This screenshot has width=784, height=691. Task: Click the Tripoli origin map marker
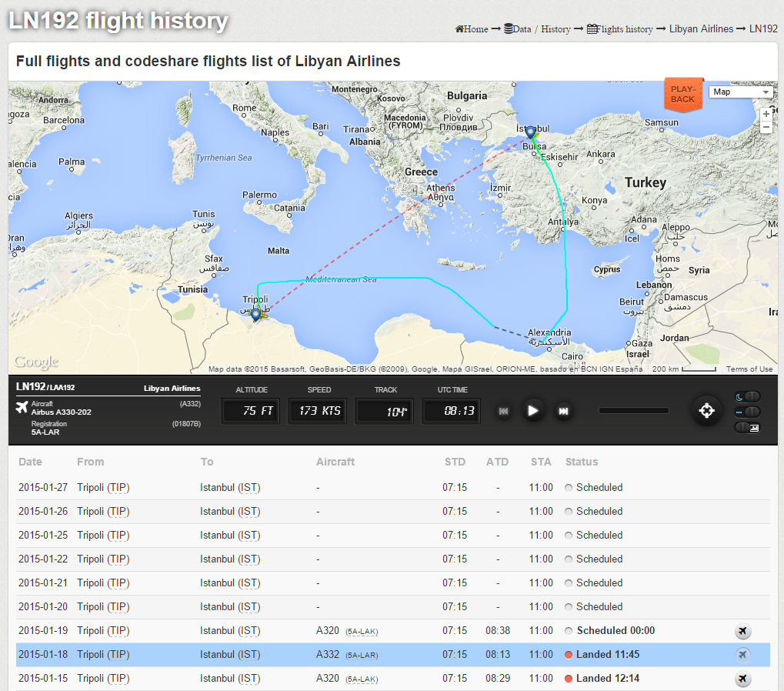[255, 315]
